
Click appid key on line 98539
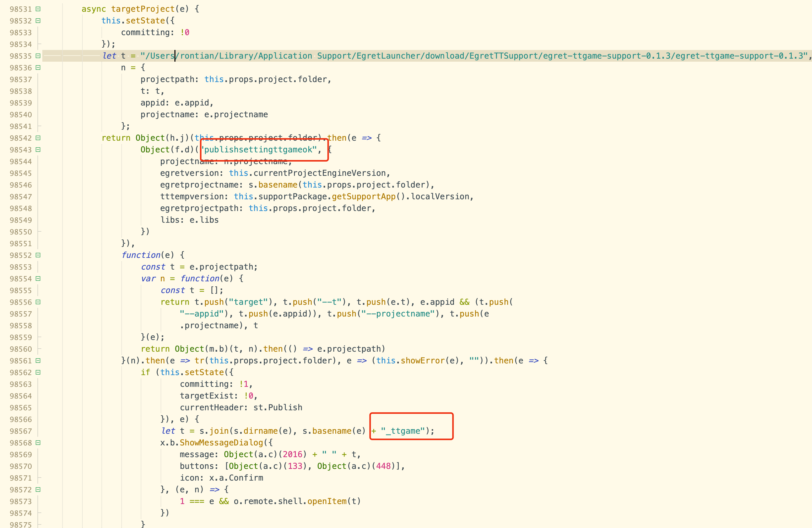pos(153,103)
